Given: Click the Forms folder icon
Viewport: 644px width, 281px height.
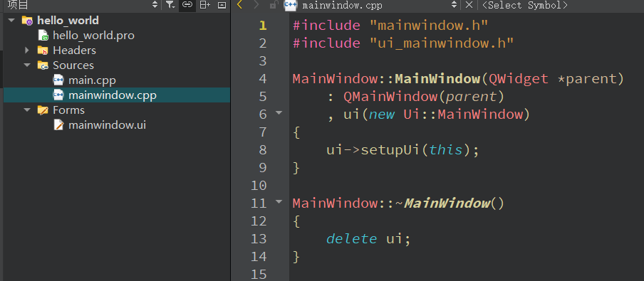Looking at the screenshot, I should (x=43, y=110).
